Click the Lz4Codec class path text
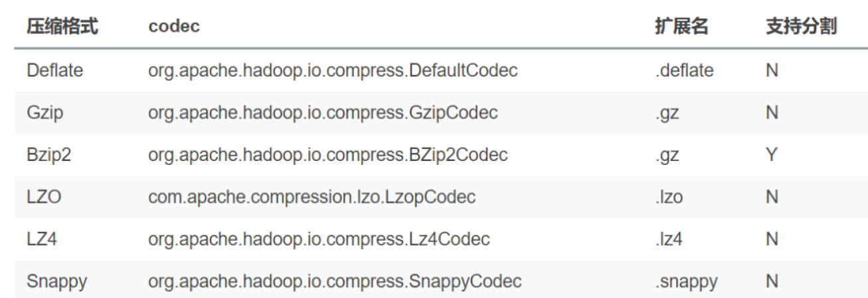The image size is (868, 298). click(x=319, y=239)
